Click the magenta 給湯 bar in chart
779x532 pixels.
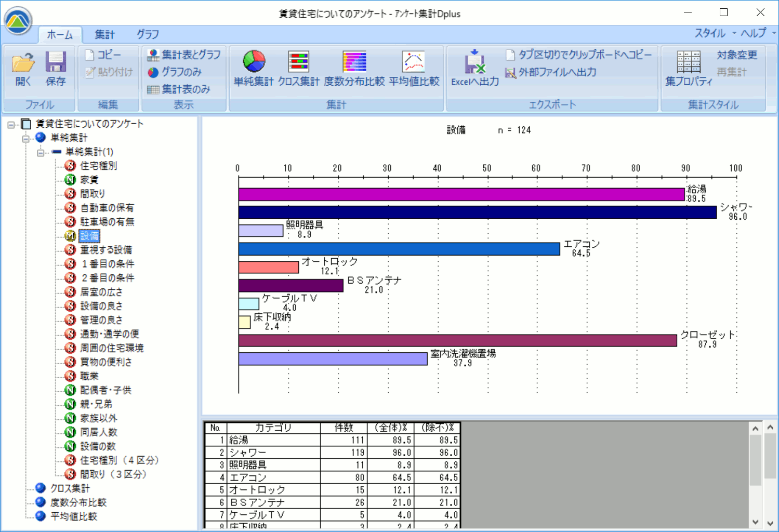461,194
